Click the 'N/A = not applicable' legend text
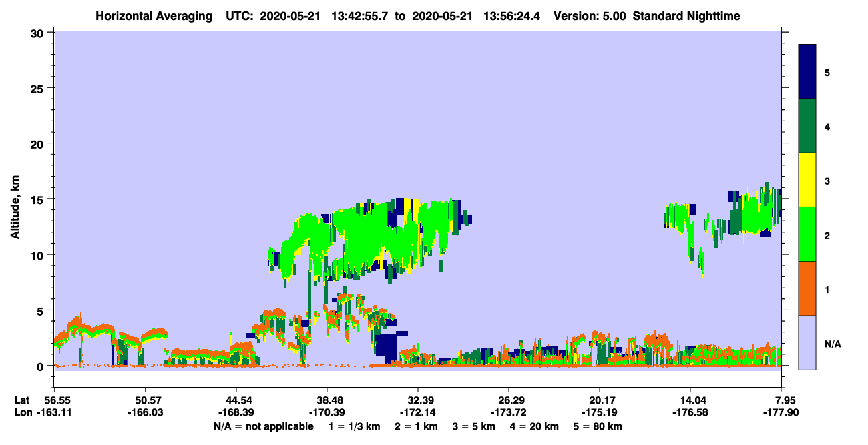The image size is (868, 445). coord(264,426)
